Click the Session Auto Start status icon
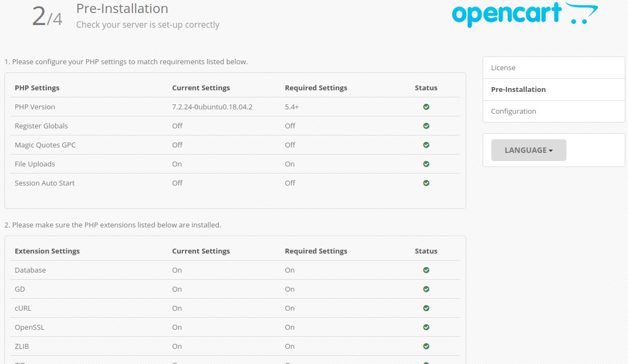The height and width of the screenshot is (364, 628). click(426, 183)
